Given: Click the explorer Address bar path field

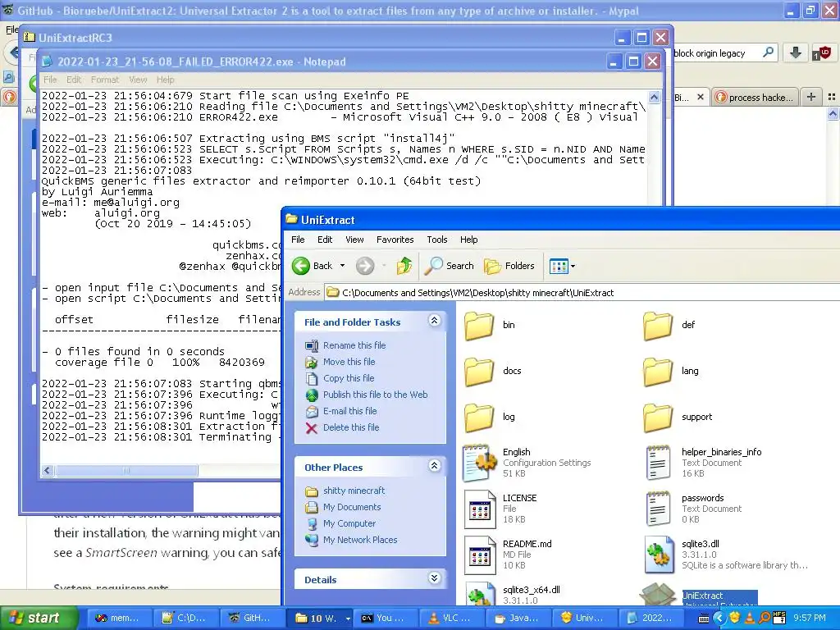Looking at the screenshot, I should (583, 293).
